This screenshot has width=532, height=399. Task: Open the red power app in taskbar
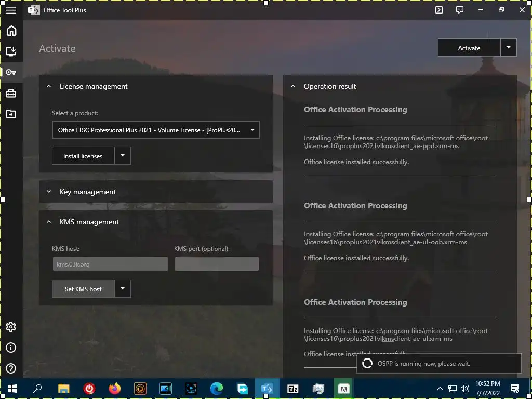tap(89, 389)
